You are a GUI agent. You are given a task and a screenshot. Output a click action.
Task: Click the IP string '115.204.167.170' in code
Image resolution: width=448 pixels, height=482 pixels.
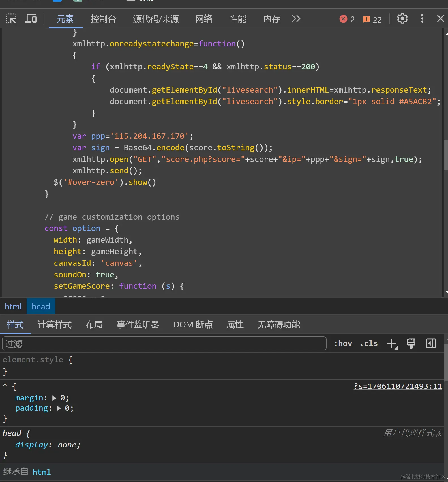pyautogui.click(x=149, y=136)
